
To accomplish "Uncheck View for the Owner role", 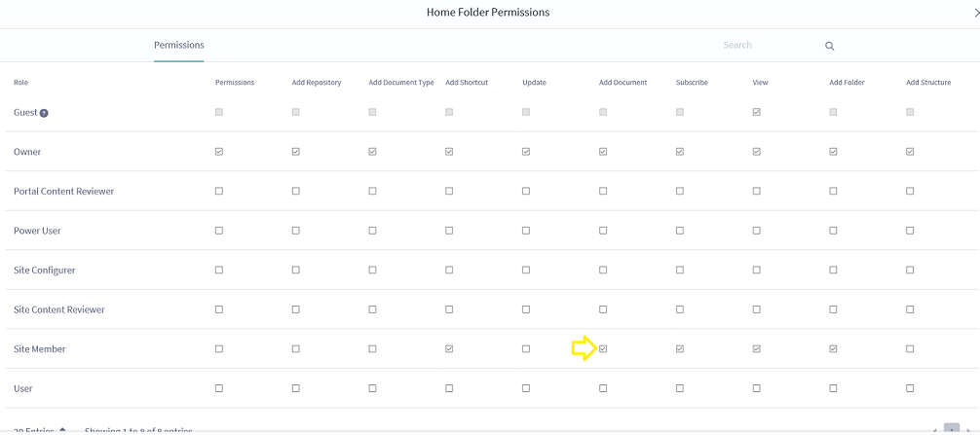I will (x=756, y=152).
